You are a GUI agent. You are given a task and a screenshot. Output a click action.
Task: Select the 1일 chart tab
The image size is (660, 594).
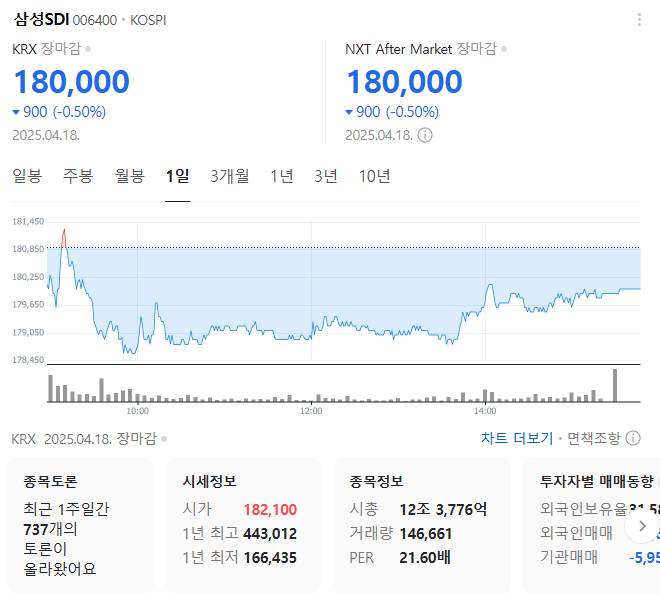177,176
